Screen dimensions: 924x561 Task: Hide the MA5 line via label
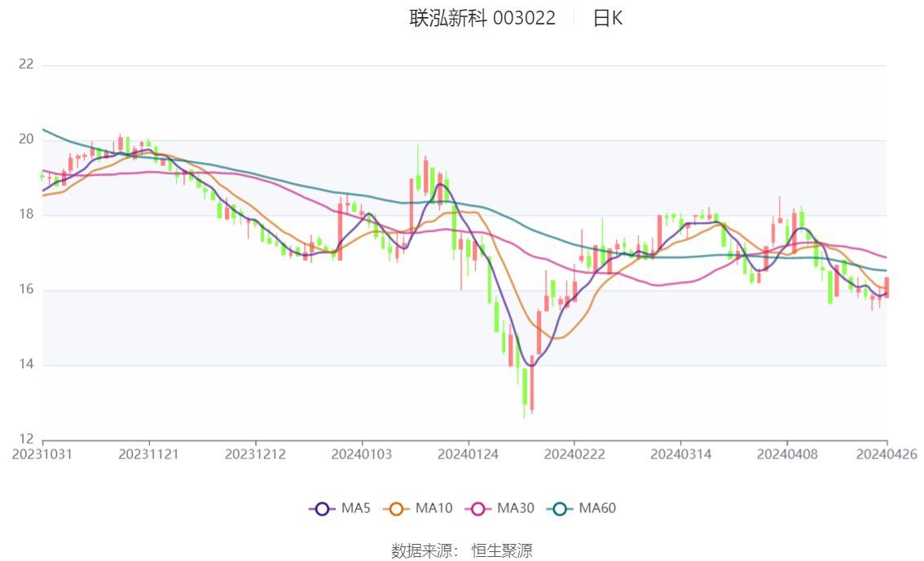point(356,508)
